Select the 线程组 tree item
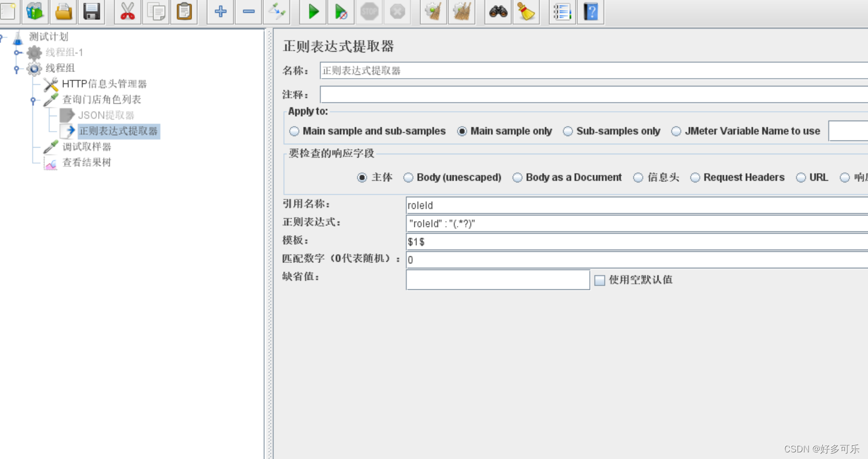The height and width of the screenshot is (459, 868). click(x=60, y=68)
